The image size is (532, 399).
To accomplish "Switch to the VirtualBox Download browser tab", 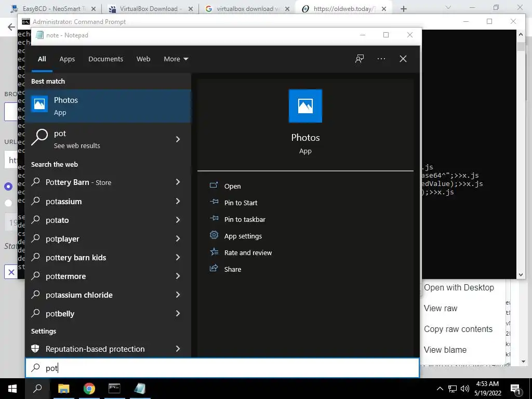I will click(x=150, y=9).
